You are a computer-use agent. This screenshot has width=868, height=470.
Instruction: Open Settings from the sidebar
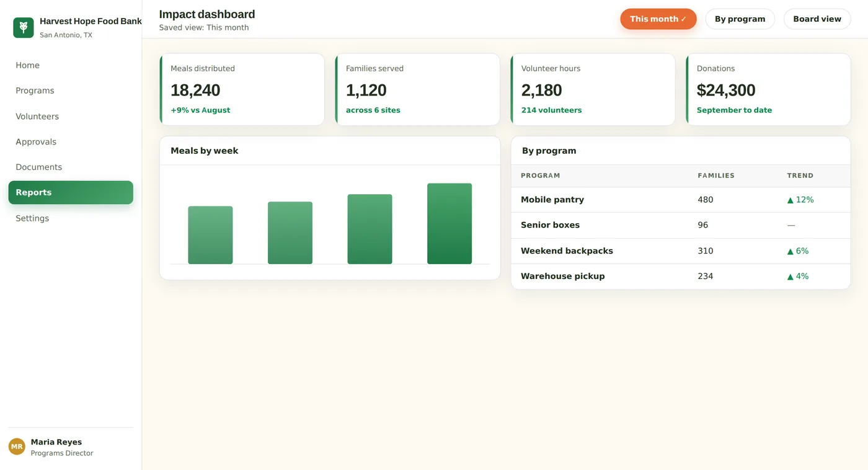[x=71, y=218]
